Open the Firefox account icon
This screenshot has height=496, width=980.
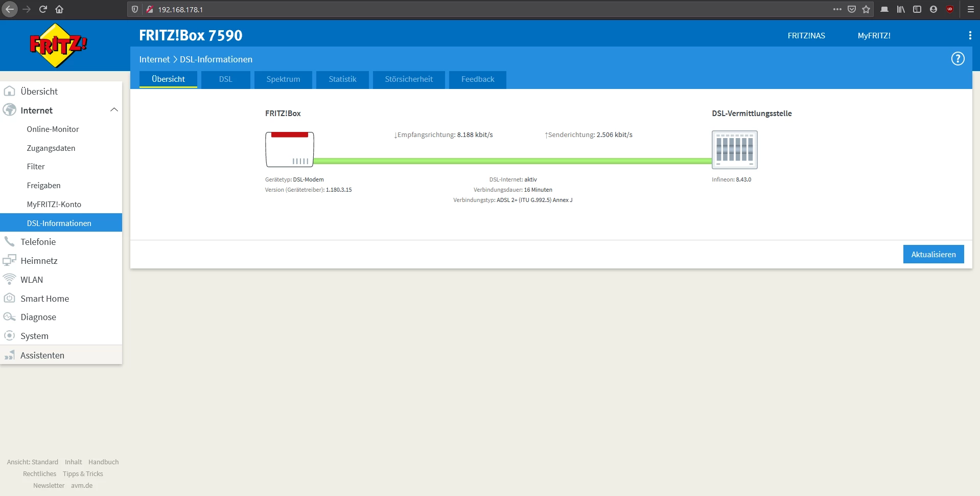(x=934, y=9)
